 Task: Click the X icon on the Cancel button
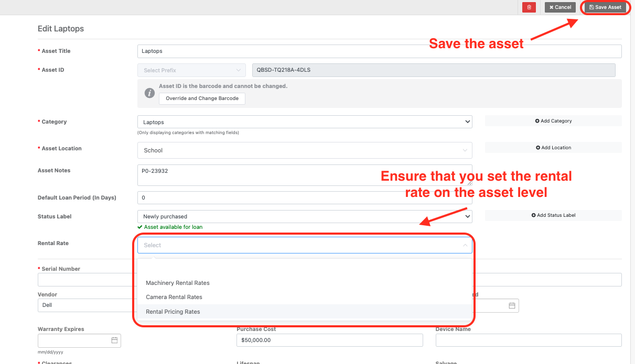pyautogui.click(x=552, y=7)
